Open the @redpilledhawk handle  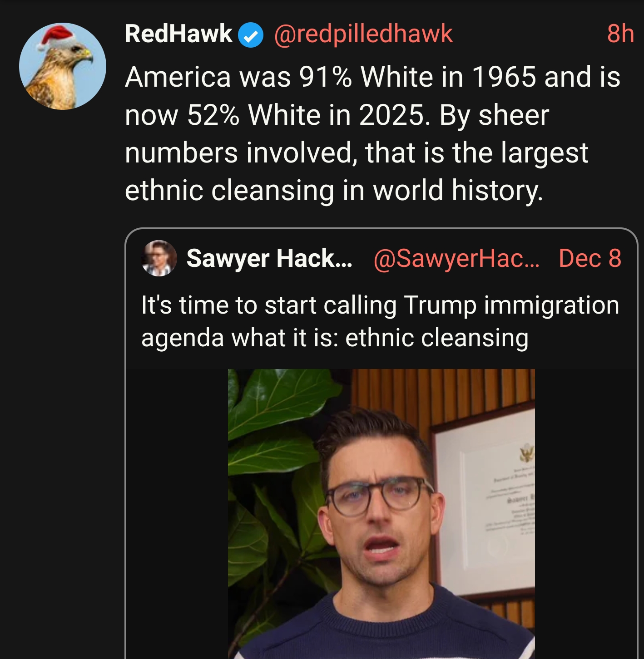click(363, 34)
